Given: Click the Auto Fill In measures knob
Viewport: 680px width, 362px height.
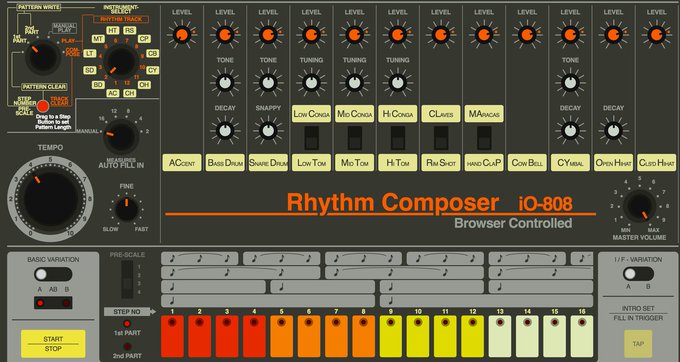Looking at the screenshot, I should pos(121,137).
